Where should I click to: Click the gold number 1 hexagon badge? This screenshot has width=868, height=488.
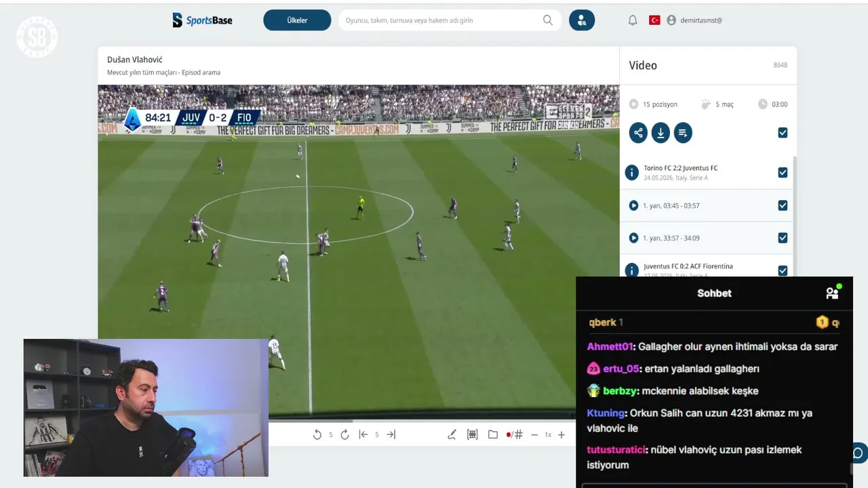coord(822,323)
